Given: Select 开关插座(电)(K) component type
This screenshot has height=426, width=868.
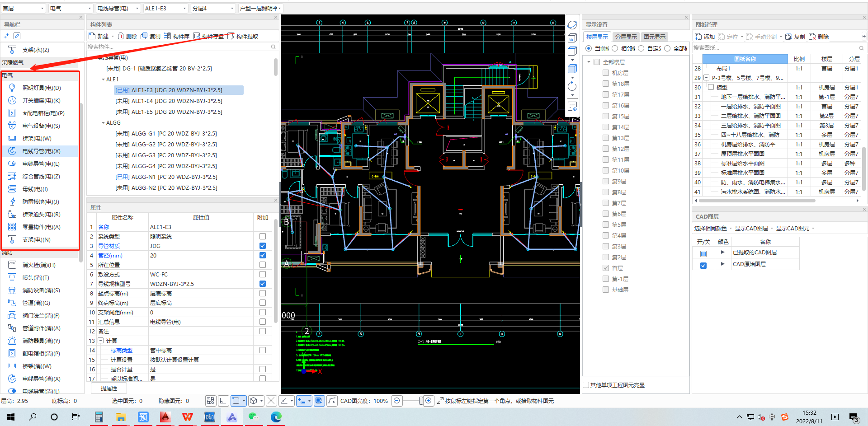Looking at the screenshot, I should pos(42,100).
